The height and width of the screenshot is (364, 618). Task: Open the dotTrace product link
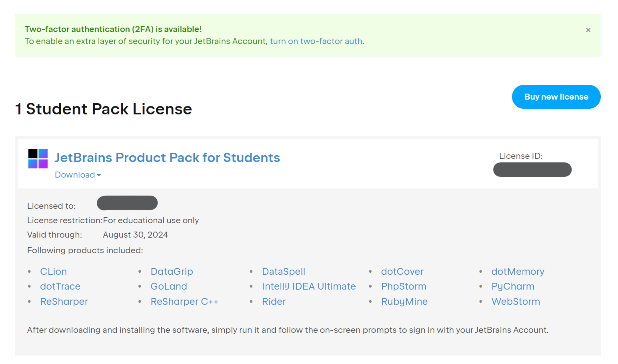[60, 286]
